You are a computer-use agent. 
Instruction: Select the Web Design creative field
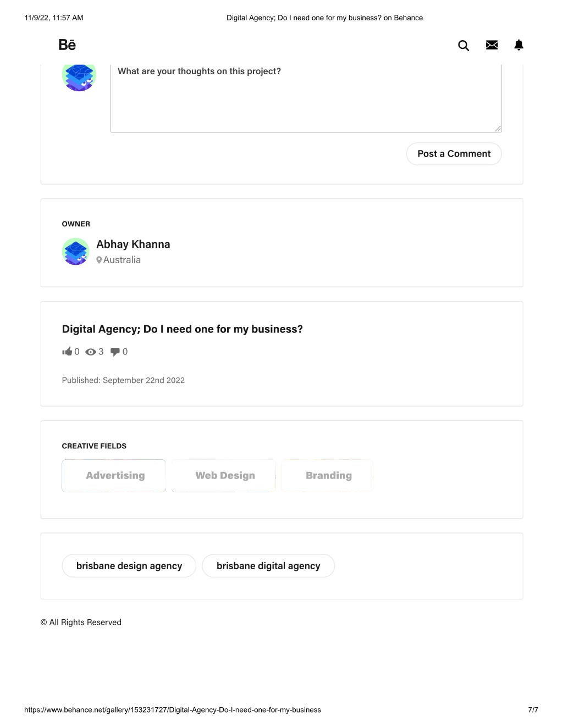(x=224, y=476)
